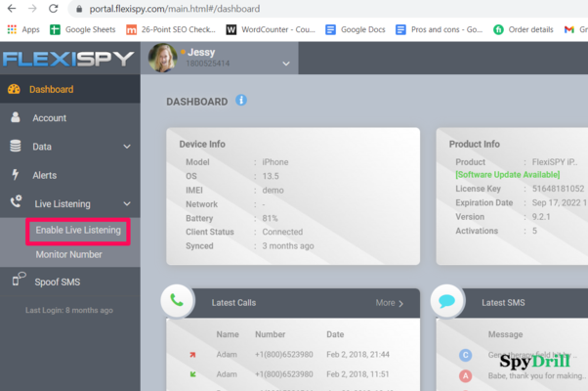588x391 pixels.
Task: Click the Account person icon
Action: [14, 118]
